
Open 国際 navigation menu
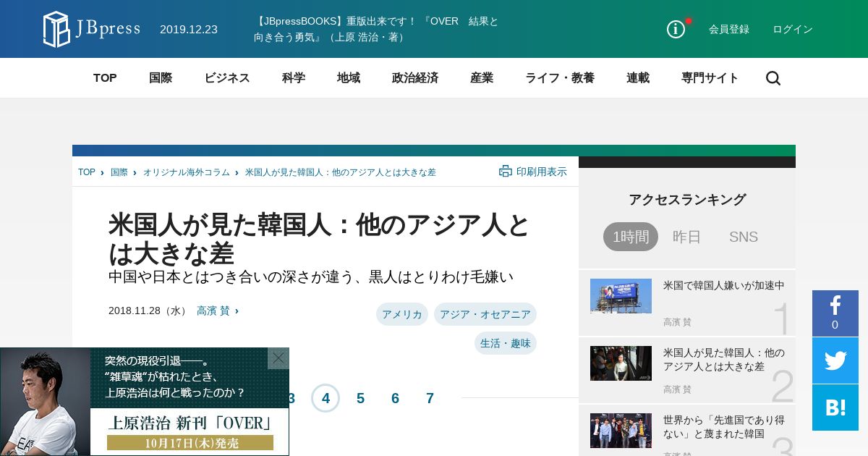[161, 78]
